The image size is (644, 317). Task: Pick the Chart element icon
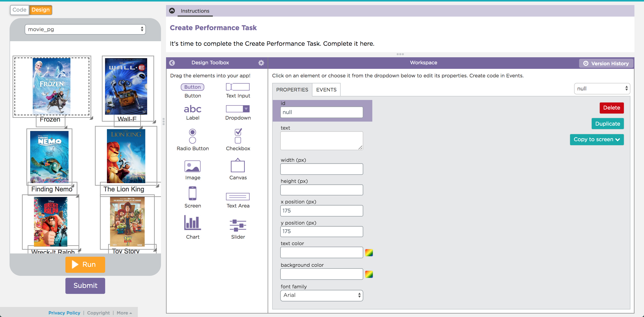pyautogui.click(x=192, y=223)
